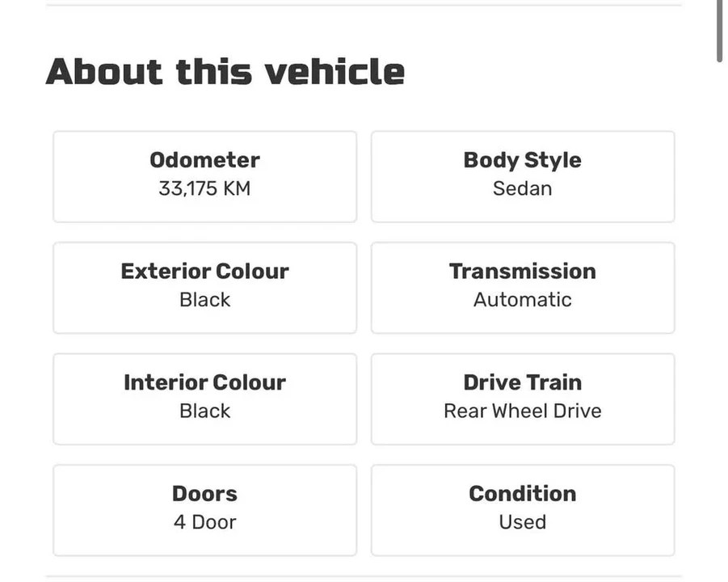Click the About this vehicle heading
This screenshot has height=582, width=728.
pos(225,72)
